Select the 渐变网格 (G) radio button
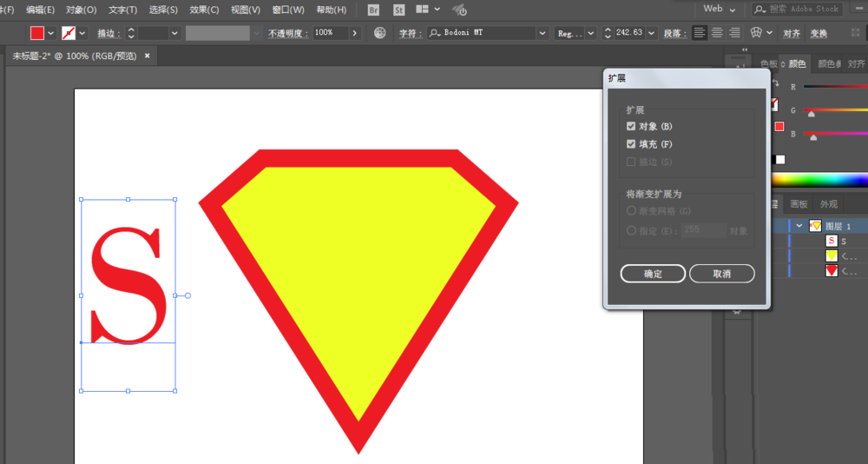Screen dimensions: 868x464 tap(631, 210)
